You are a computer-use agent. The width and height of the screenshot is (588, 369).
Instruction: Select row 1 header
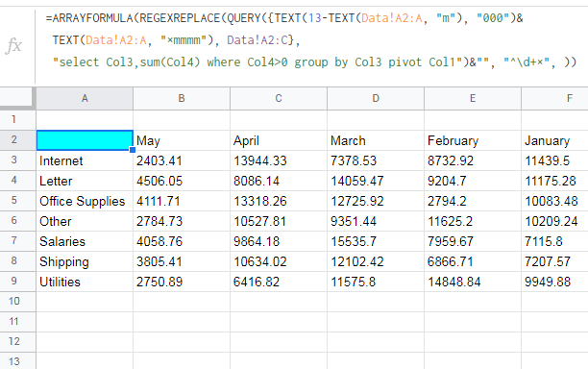pyautogui.click(x=17, y=120)
